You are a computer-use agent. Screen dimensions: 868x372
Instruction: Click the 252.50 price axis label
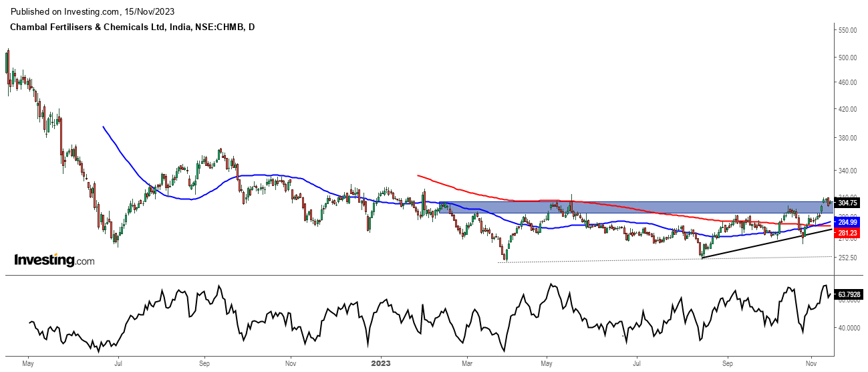point(847,258)
